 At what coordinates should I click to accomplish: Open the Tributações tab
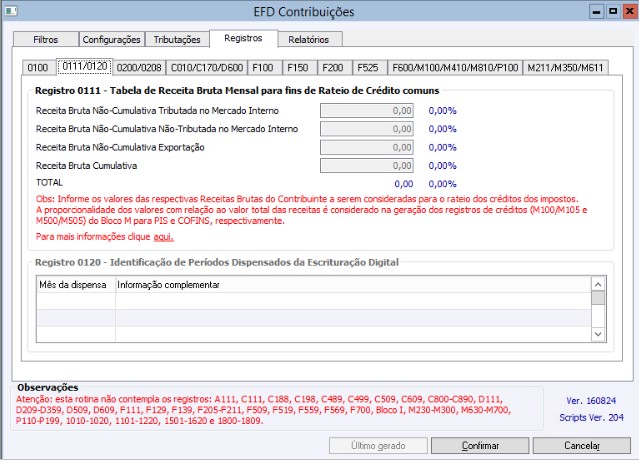coord(177,40)
